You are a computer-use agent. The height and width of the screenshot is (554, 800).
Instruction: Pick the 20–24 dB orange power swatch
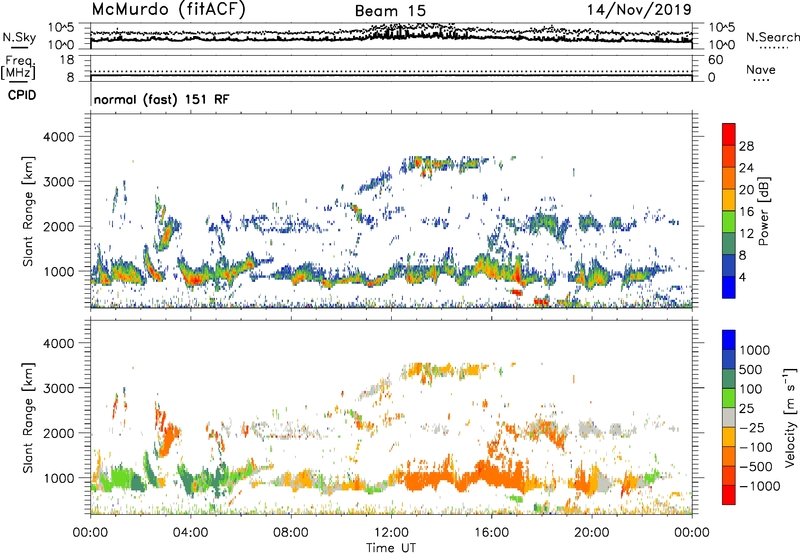click(729, 178)
